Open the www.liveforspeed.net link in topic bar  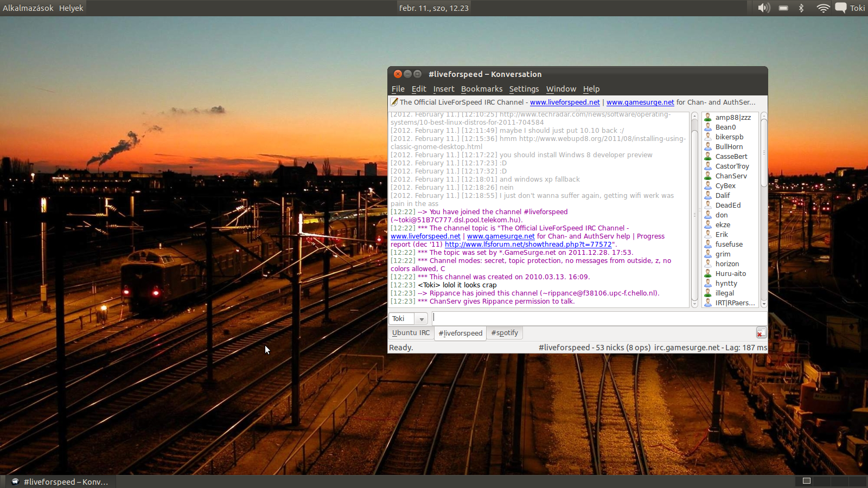[565, 102]
